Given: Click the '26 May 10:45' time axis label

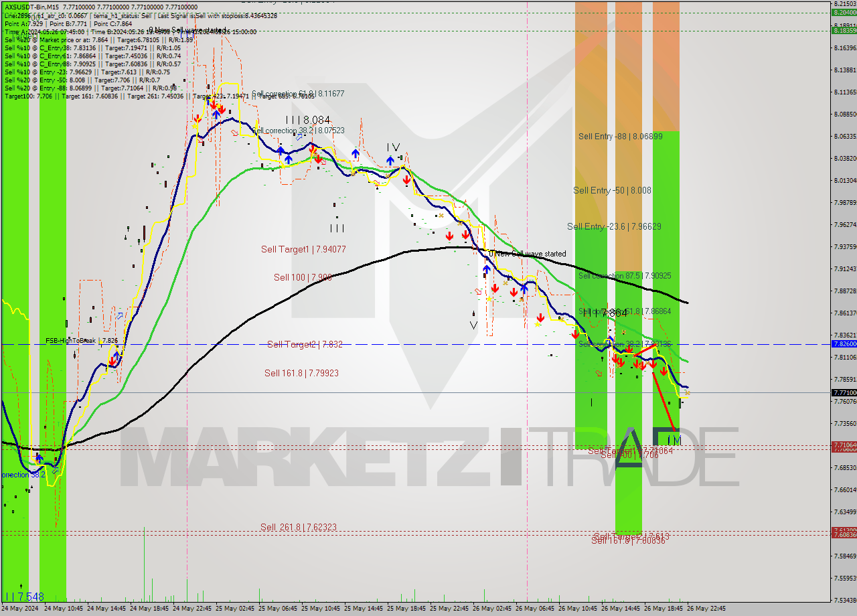Looking at the screenshot, I should 578,609.
